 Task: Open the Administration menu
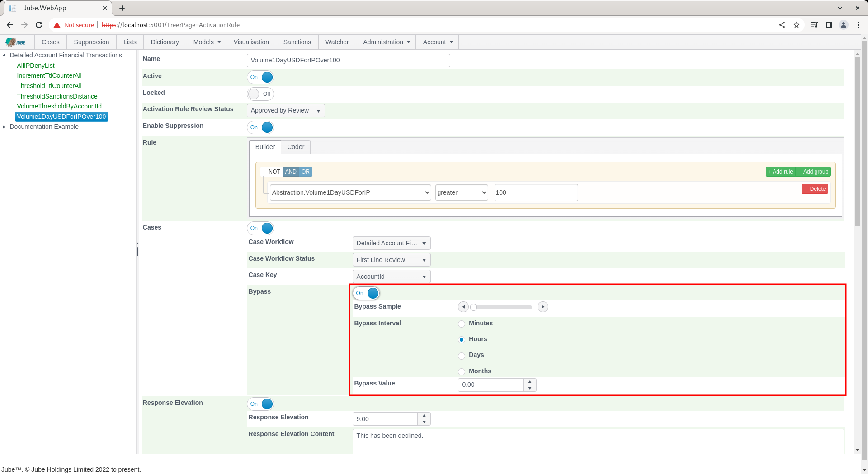click(x=386, y=42)
